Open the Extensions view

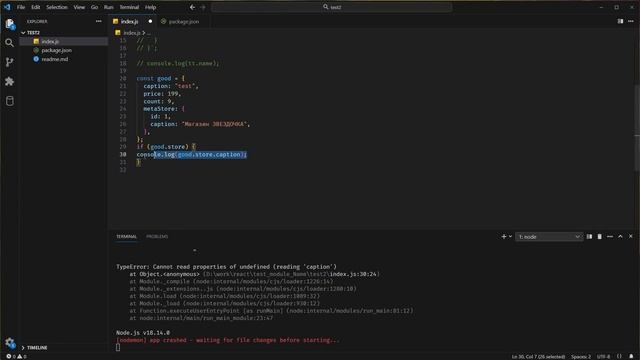coord(9,81)
